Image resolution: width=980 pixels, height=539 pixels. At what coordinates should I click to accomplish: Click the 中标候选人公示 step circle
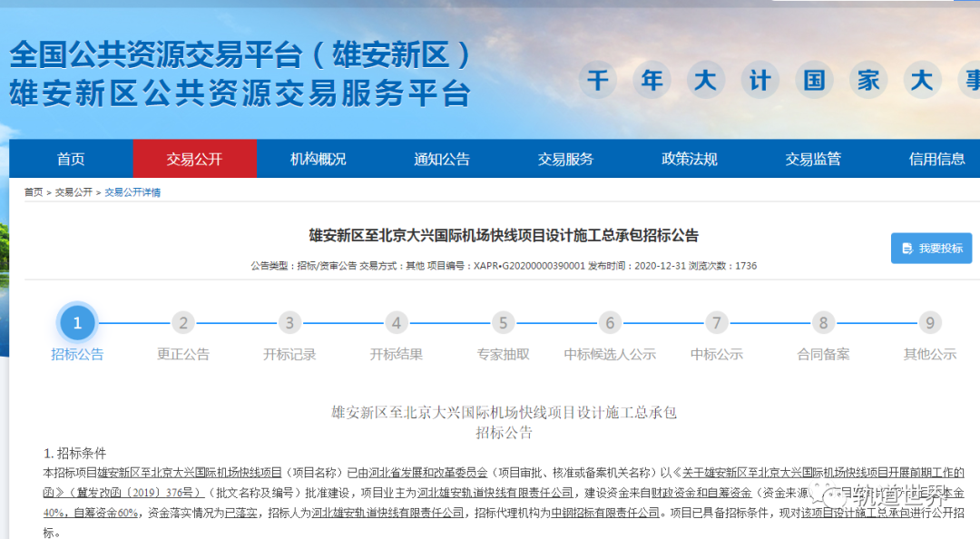(610, 322)
